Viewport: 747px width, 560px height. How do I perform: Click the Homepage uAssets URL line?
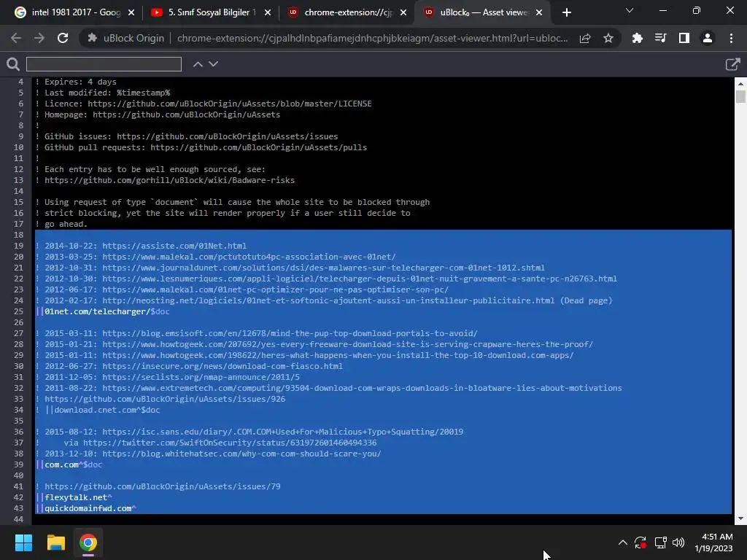pos(158,114)
